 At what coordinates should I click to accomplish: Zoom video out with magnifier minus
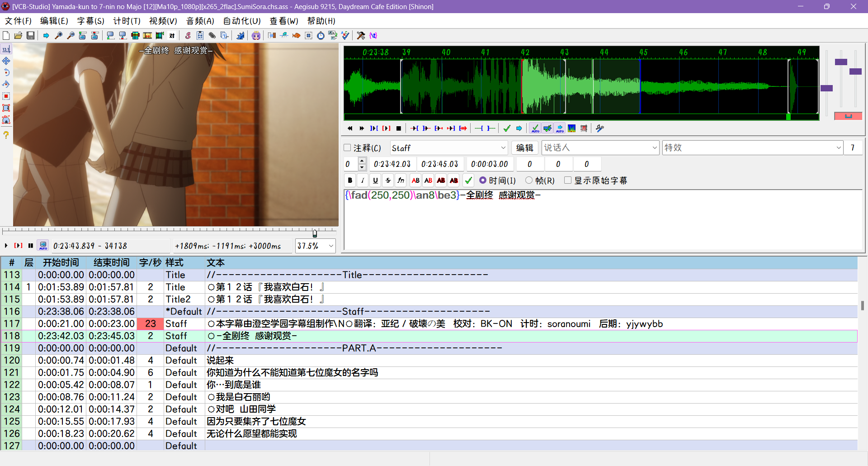pos(71,36)
